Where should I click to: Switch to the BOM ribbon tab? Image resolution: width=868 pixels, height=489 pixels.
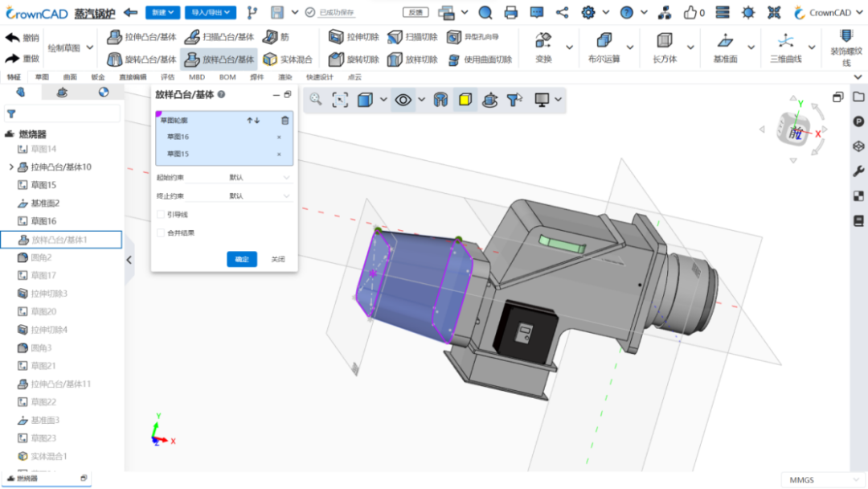[x=227, y=77]
